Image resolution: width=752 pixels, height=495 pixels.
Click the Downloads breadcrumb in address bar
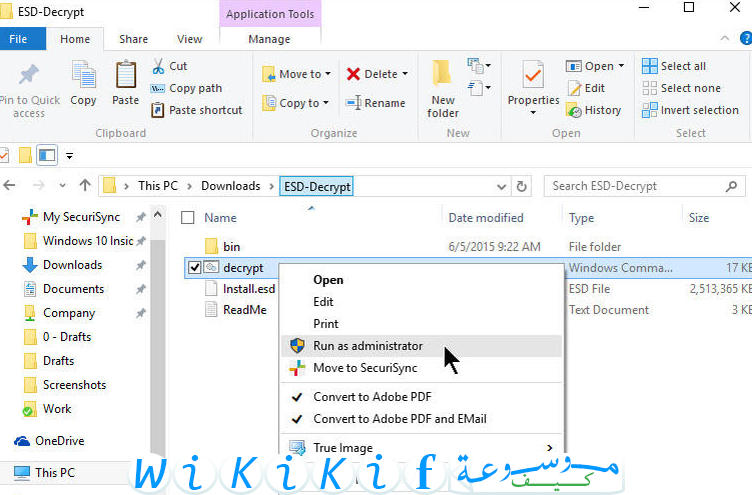(x=231, y=186)
